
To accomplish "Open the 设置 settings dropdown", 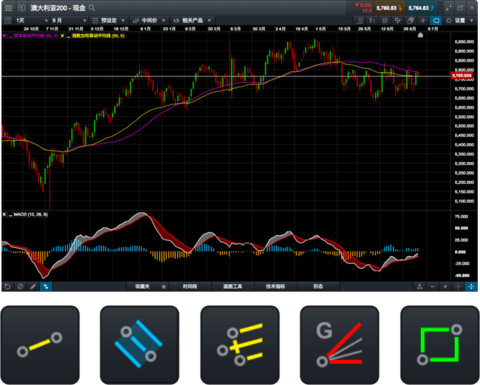I will click(x=460, y=21).
